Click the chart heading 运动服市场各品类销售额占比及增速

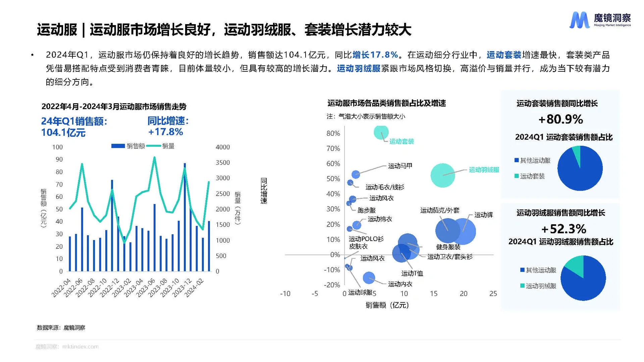(x=386, y=104)
